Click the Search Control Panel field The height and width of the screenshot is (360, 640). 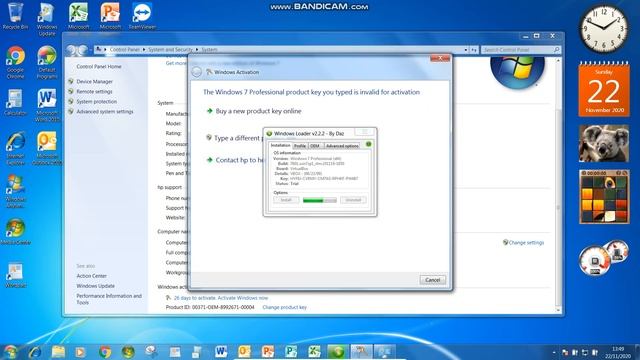coord(521,50)
